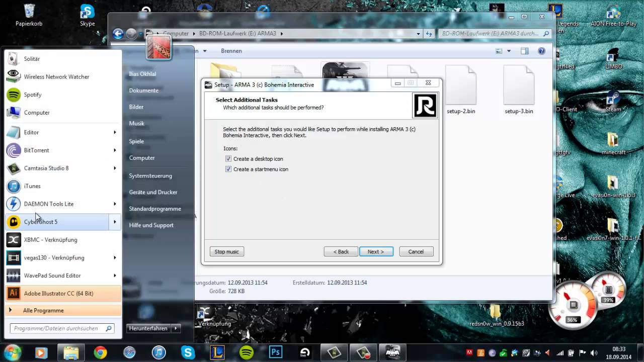Screen dimensions: 644x362
Task: Select the LIMBO desktop shortcut
Action: pyautogui.click(x=613, y=58)
